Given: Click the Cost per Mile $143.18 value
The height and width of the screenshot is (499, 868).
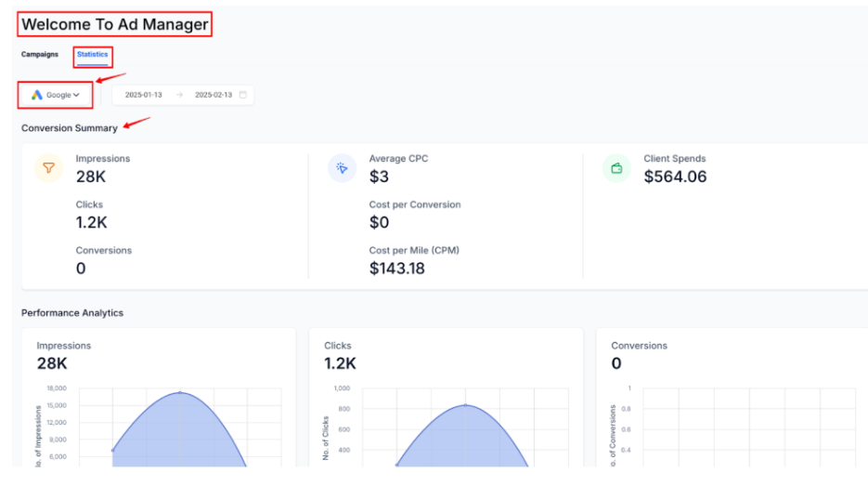Looking at the screenshot, I should [396, 269].
